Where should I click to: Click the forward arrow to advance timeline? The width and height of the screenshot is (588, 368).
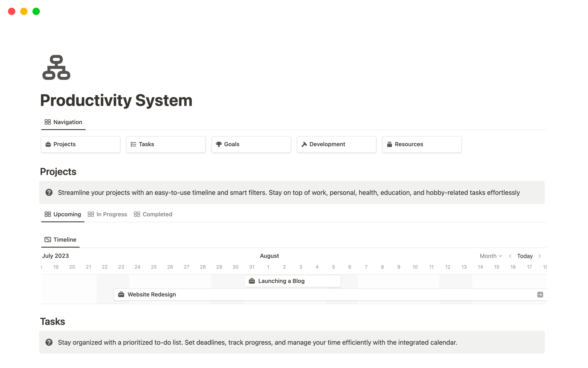tap(540, 256)
